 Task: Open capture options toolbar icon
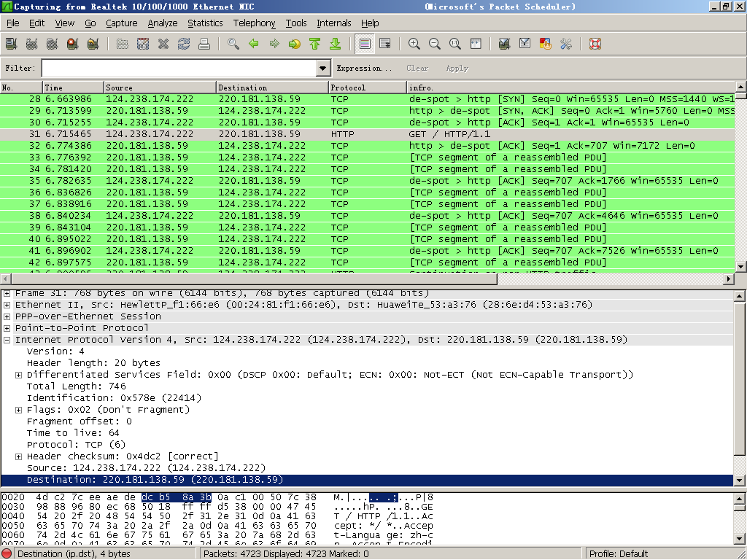[31, 44]
